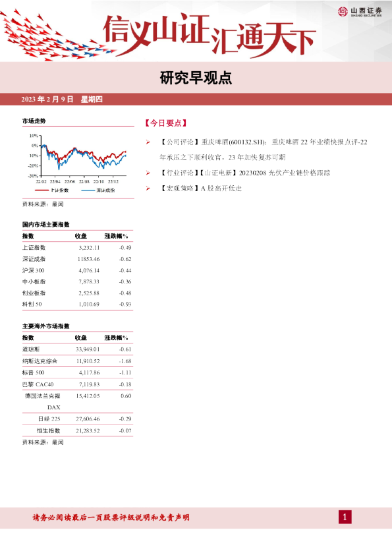Click the red arrow bullet before 行业评论
This screenshot has height=555, width=392.
pyautogui.click(x=148, y=173)
